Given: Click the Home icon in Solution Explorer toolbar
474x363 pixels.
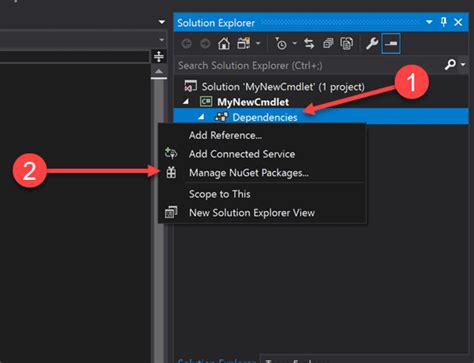Looking at the screenshot, I should point(224,44).
